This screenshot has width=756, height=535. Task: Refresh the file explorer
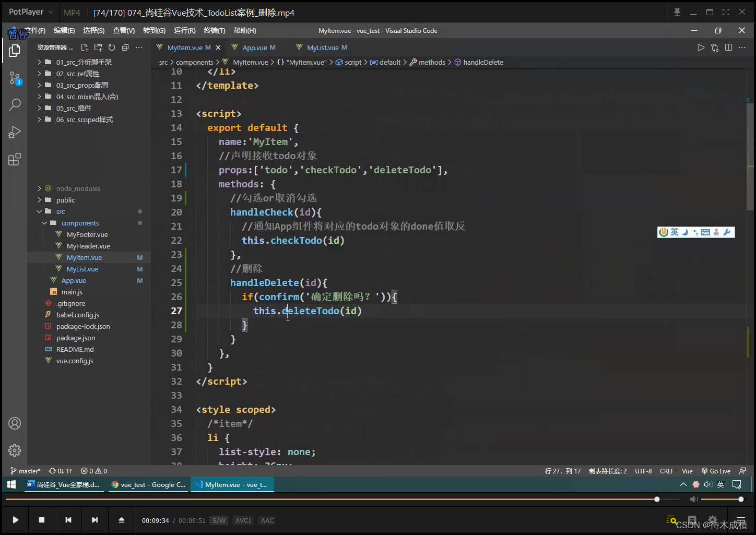[112, 47]
